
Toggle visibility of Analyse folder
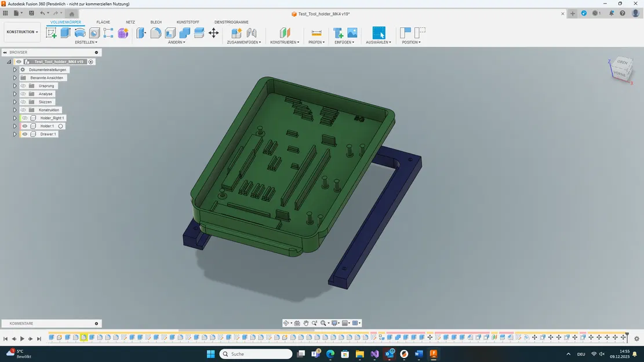[23, 94]
